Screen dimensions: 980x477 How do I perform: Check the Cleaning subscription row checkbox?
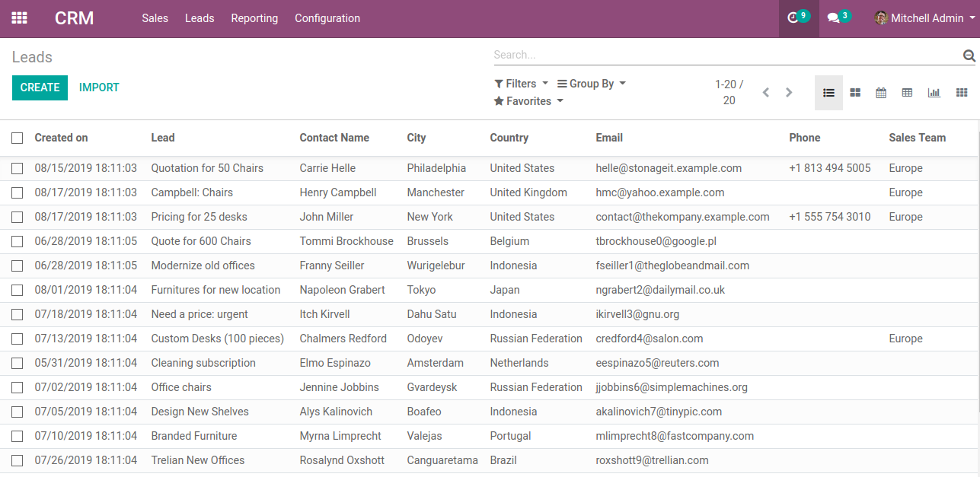click(x=17, y=363)
